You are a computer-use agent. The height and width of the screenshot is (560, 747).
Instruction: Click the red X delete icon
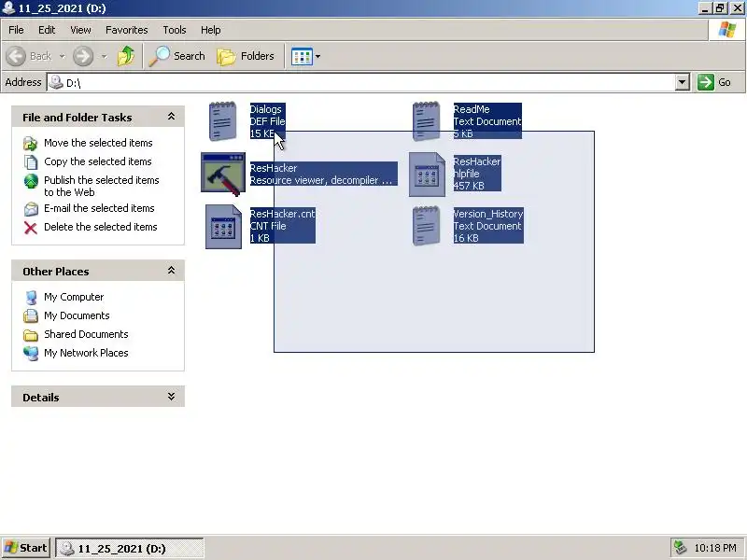(x=31, y=228)
